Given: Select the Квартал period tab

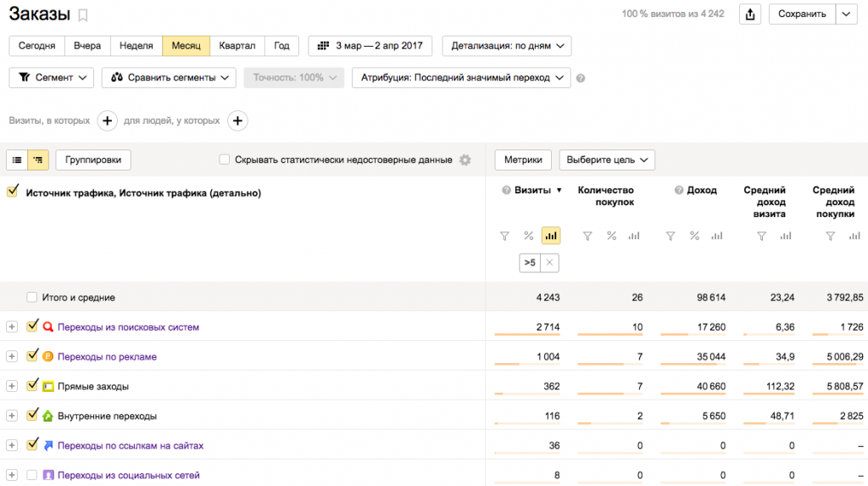Looking at the screenshot, I should (236, 46).
